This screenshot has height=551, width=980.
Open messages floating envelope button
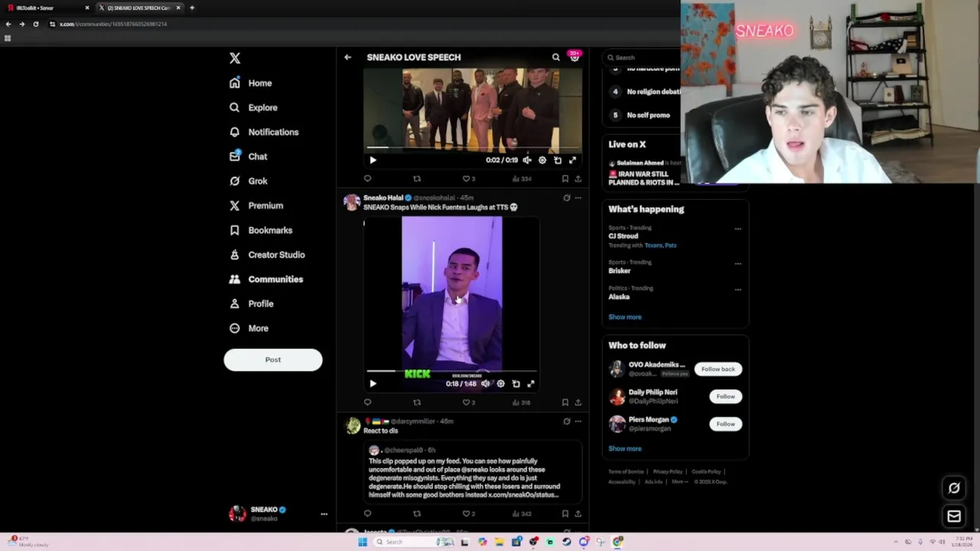(954, 517)
